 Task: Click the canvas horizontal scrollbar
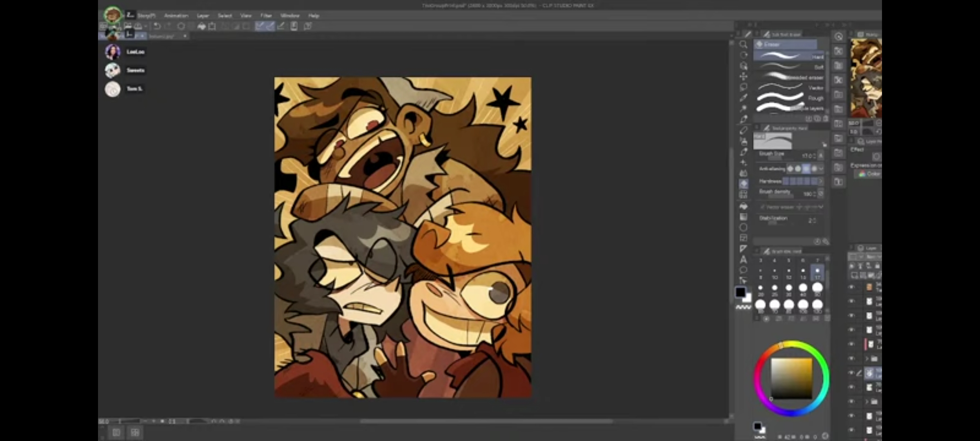(x=486, y=421)
